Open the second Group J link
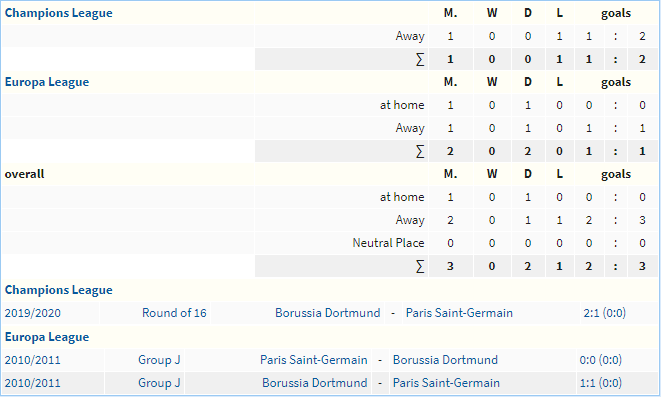The width and height of the screenshot is (661, 397). pos(159,383)
